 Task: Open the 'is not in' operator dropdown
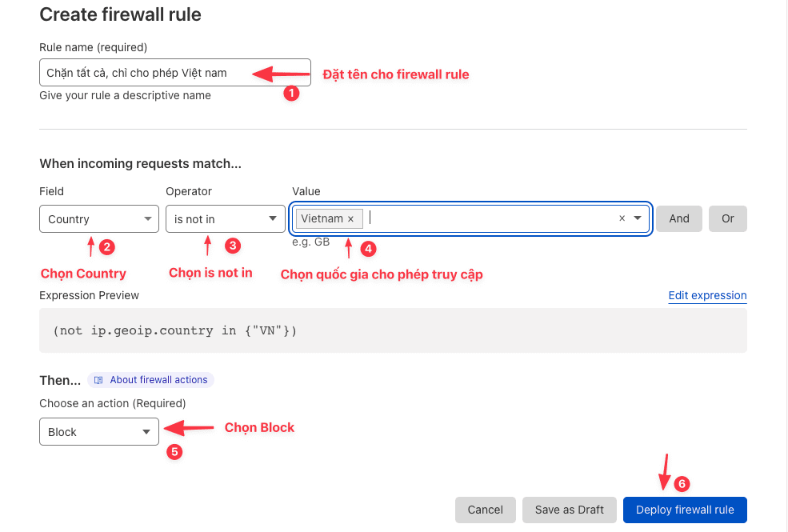coord(225,219)
